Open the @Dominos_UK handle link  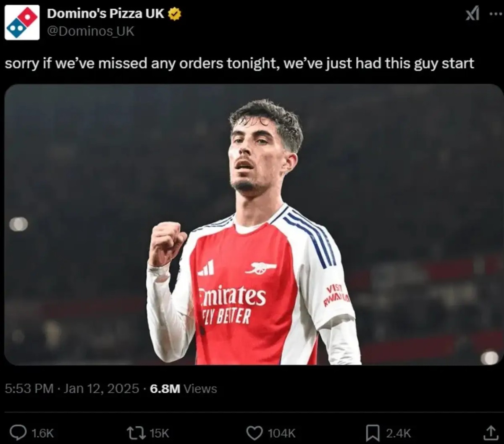[90, 31]
